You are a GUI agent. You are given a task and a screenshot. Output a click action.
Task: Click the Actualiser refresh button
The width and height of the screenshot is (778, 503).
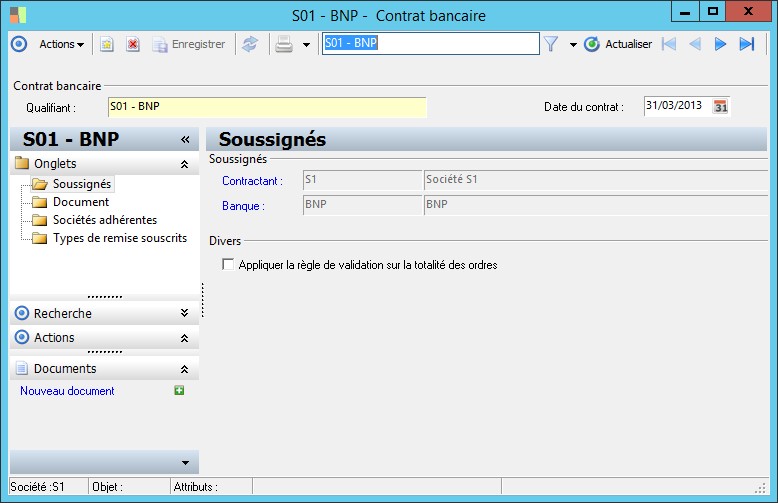618,44
